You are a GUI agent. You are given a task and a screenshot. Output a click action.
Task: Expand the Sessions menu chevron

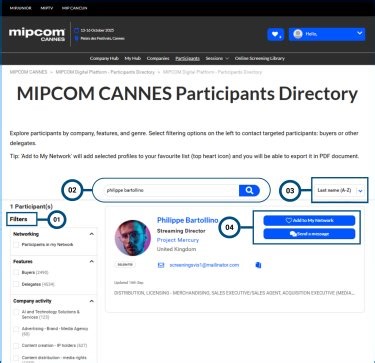pos(227,58)
